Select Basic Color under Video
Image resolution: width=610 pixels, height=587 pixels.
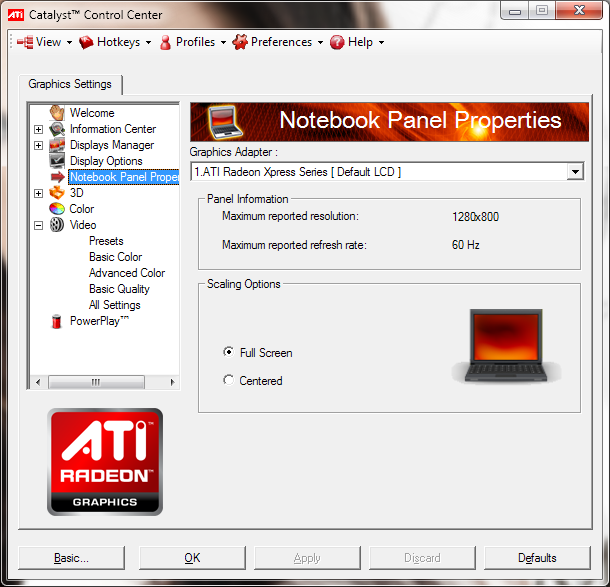tap(116, 257)
